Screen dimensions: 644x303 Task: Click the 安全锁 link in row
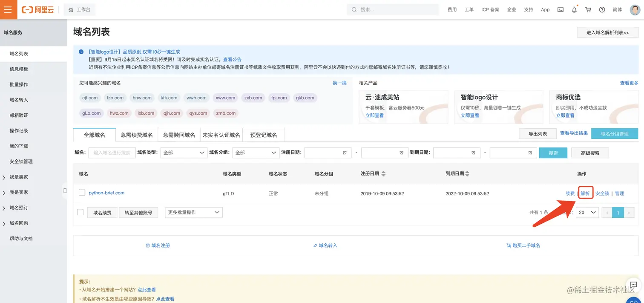pyautogui.click(x=602, y=193)
